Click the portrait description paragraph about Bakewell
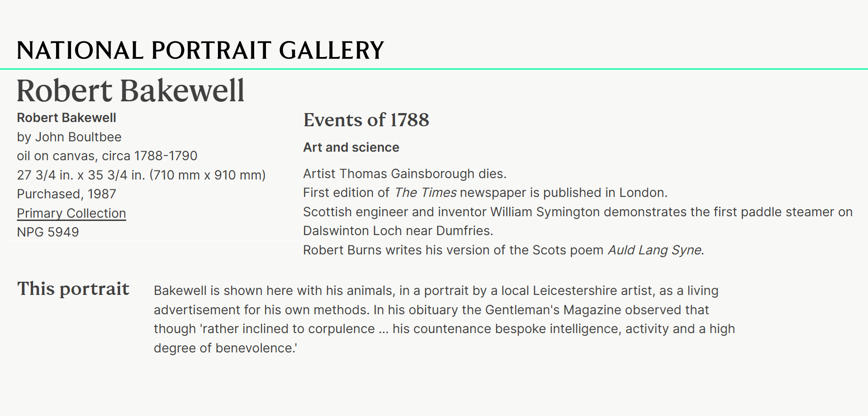The image size is (868, 416). [444, 319]
